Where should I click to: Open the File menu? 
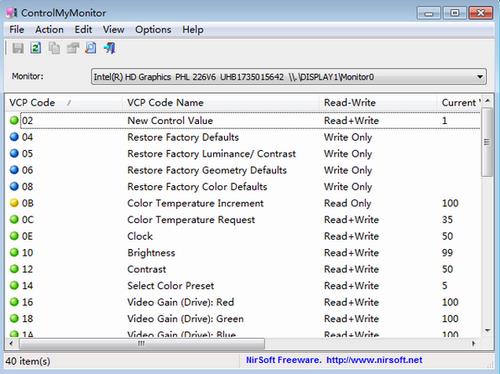point(17,30)
